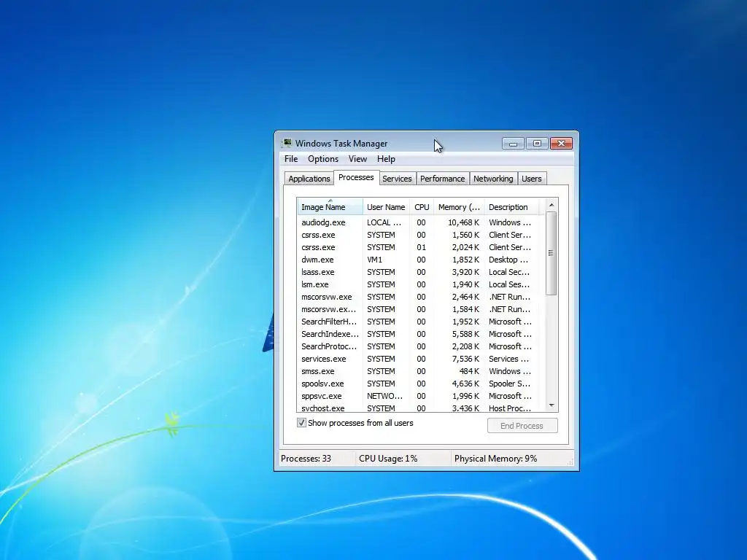The image size is (747, 560).
Task: Minimize the Task Manager window
Action: pos(513,144)
